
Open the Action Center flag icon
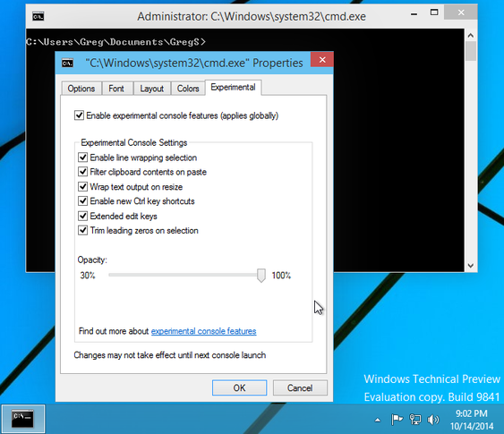tap(397, 419)
